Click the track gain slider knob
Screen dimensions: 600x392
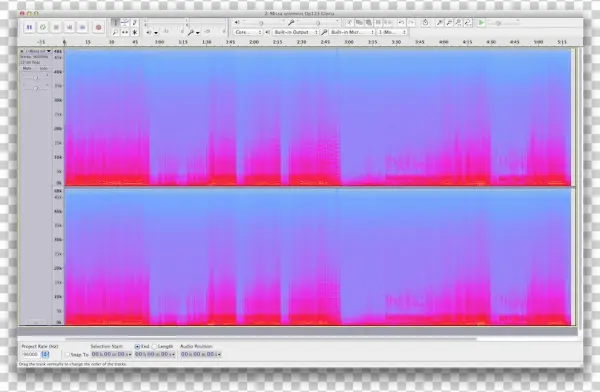(36, 78)
